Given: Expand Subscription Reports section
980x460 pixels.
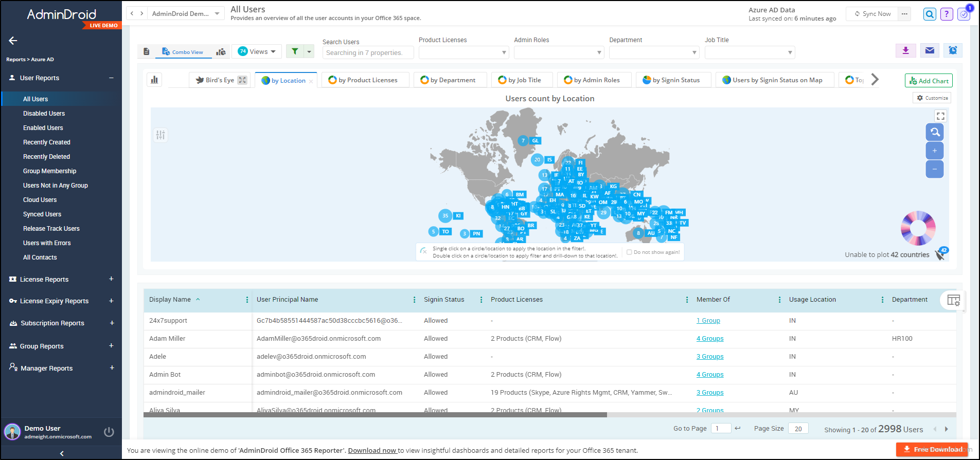Looking at the screenshot, I should point(112,323).
